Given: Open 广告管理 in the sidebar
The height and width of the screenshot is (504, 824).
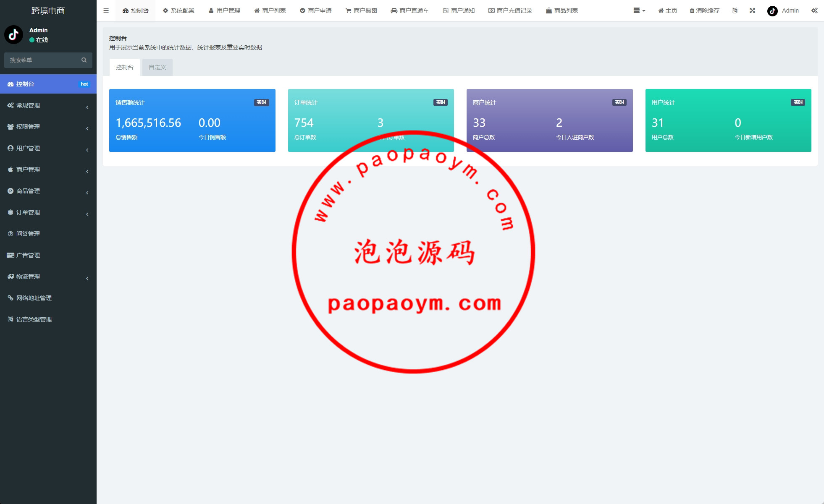Looking at the screenshot, I should point(48,255).
